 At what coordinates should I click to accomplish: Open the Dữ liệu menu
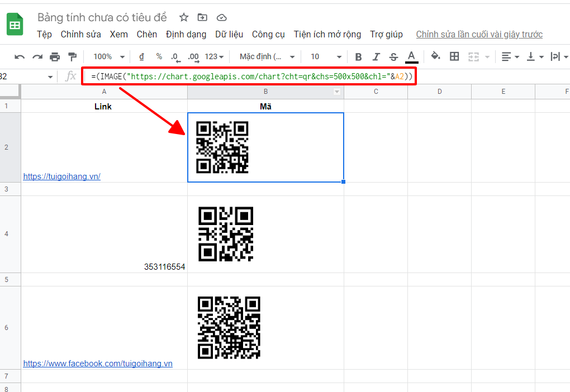(x=229, y=35)
